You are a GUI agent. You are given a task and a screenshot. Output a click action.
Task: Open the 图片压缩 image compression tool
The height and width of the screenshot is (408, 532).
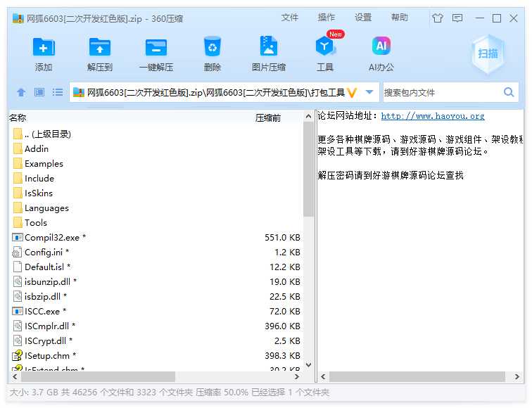click(x=268, y=46)
